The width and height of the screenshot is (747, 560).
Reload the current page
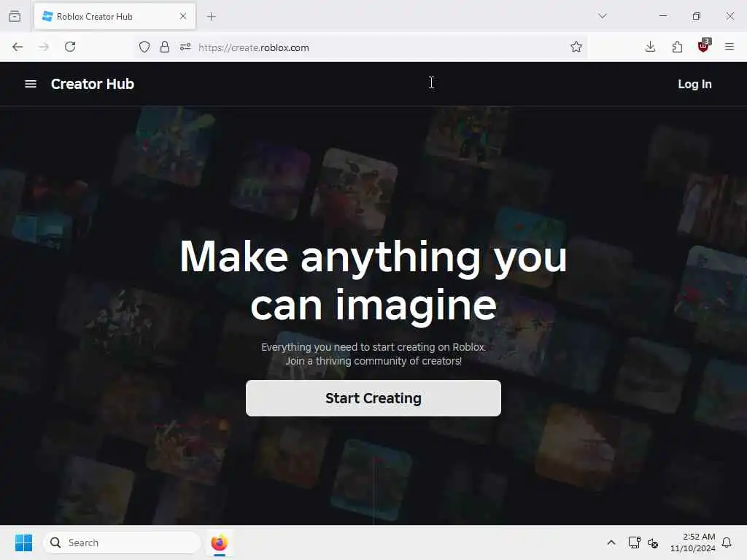pyautogui.click(x=70, y=47)
